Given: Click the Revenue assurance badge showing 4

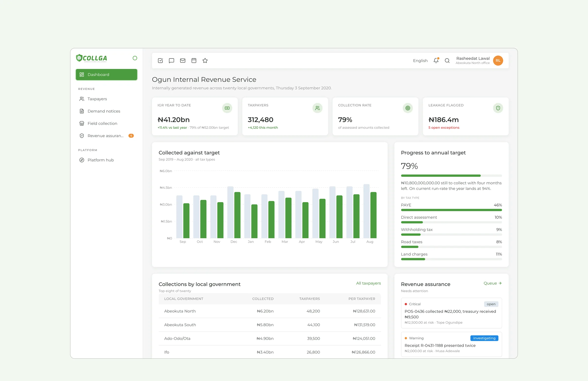Looking at the screenshot, I should [131, 136].
